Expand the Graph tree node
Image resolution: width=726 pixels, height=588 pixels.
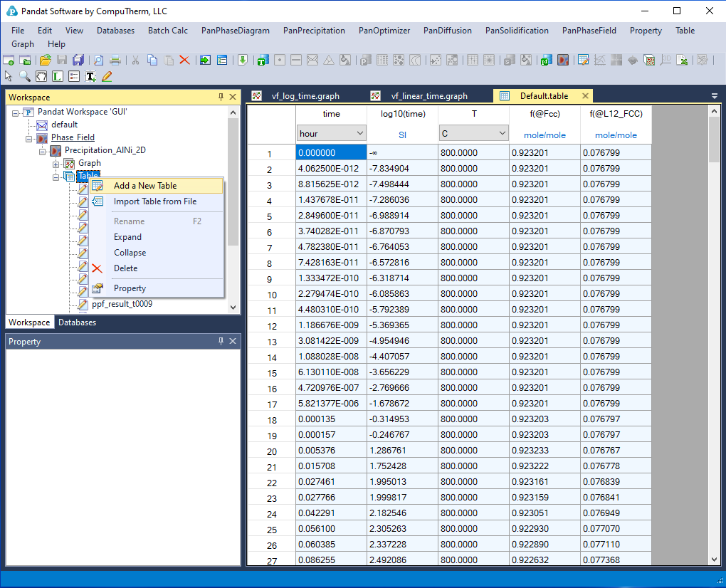tap(56, 164)
